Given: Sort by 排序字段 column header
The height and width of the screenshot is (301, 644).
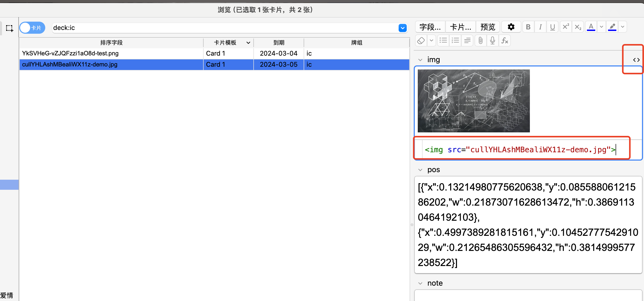Looking at the screenshot, I should [111, 43].
